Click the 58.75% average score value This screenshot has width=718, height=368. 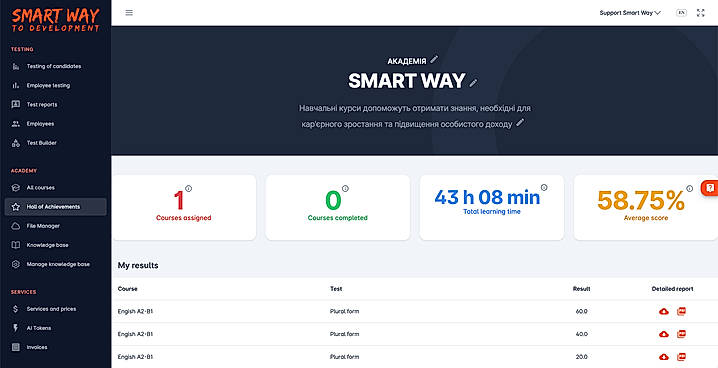(x=641, y=200)
